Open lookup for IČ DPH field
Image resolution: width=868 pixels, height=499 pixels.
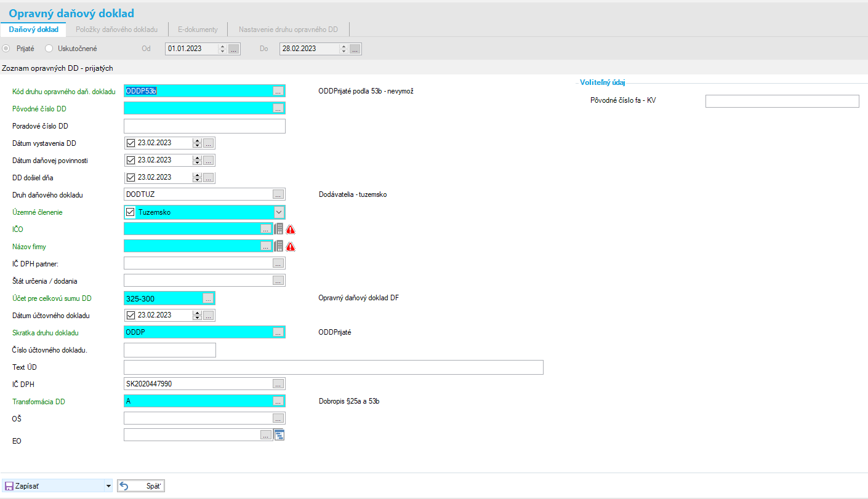(278, 384)
